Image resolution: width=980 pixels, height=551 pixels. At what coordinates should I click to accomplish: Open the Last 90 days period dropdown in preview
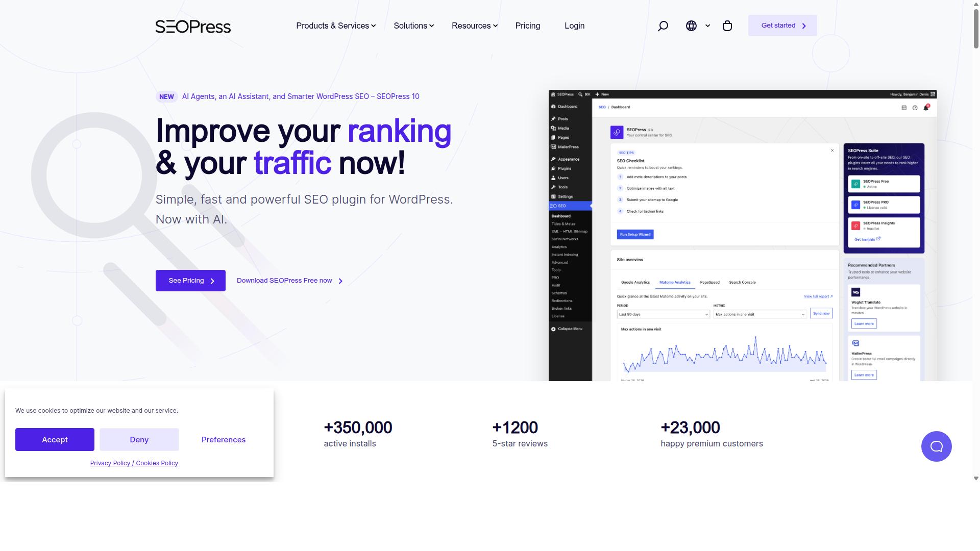pyautogui.click(x=663, y=314)
